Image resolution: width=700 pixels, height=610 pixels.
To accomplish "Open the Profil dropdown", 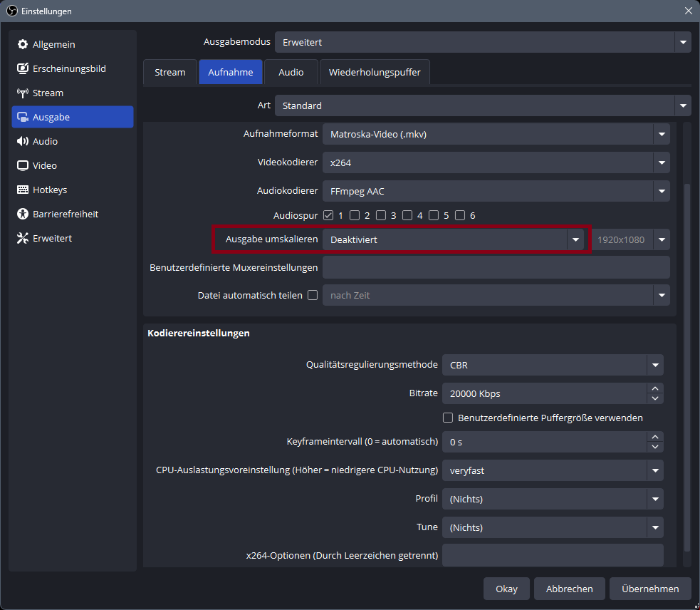I will pos(553,499).
